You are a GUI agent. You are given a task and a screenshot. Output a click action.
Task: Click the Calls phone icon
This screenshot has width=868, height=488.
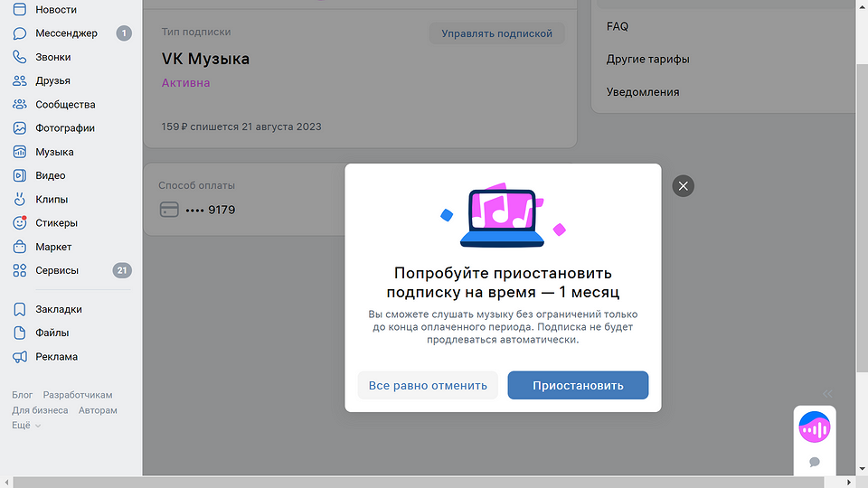tap(20, 57)
